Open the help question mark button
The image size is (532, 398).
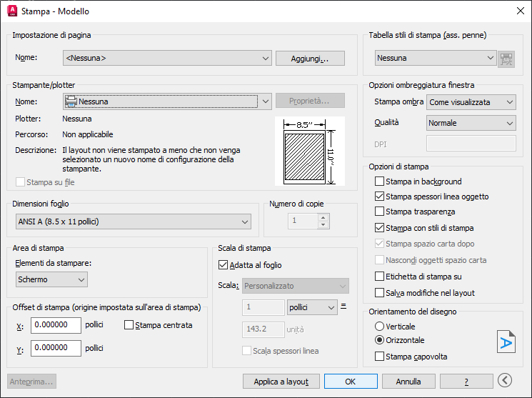(466, 382)
